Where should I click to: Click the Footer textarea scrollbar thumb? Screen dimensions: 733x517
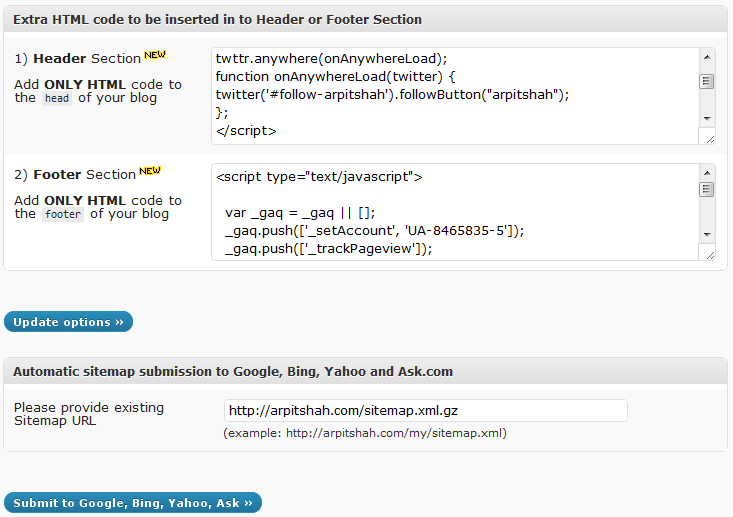(x=707, y=189)
